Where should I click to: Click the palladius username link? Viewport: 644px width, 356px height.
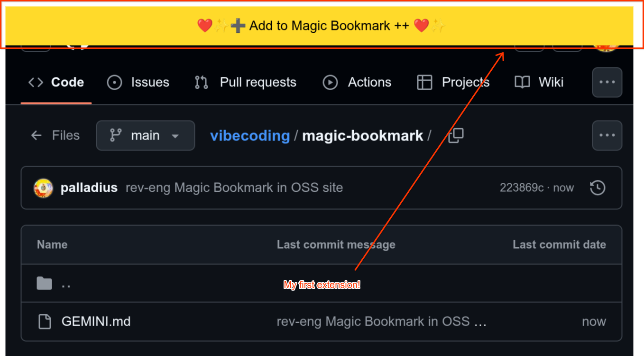tap(89, 188)
